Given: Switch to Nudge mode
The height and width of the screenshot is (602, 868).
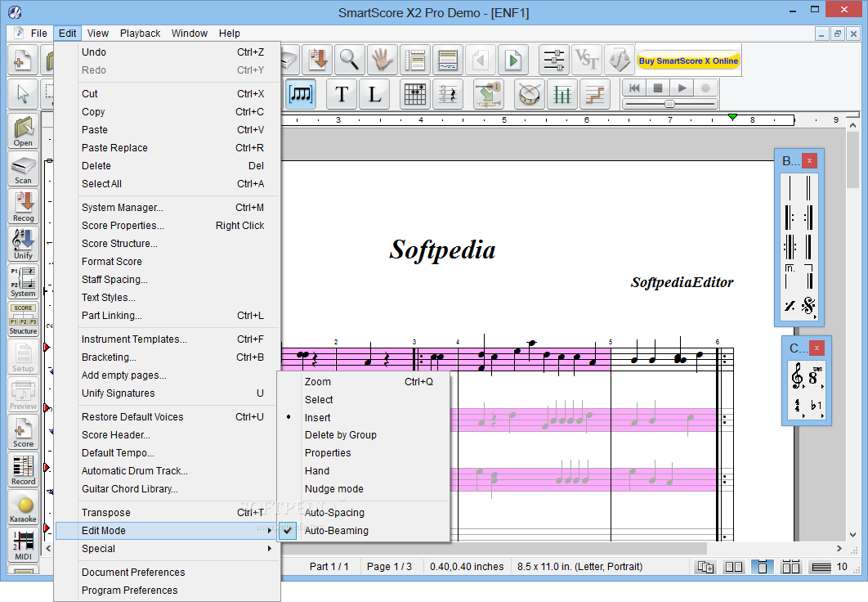Looking at the screenshot, I should tap(333, 489).
